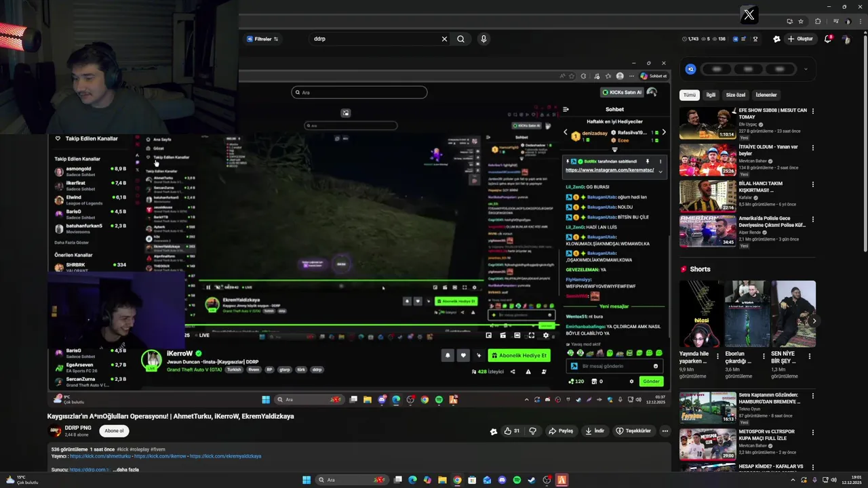Show next Shorts with right arrow
This screenshot has width=868, height=488.
click(x=814, y=321)
